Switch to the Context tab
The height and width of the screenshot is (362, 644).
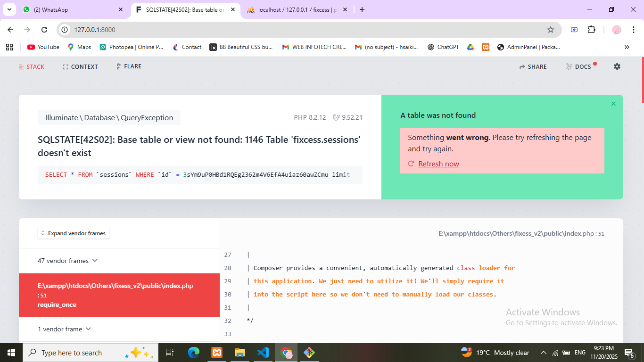(80, 67)
